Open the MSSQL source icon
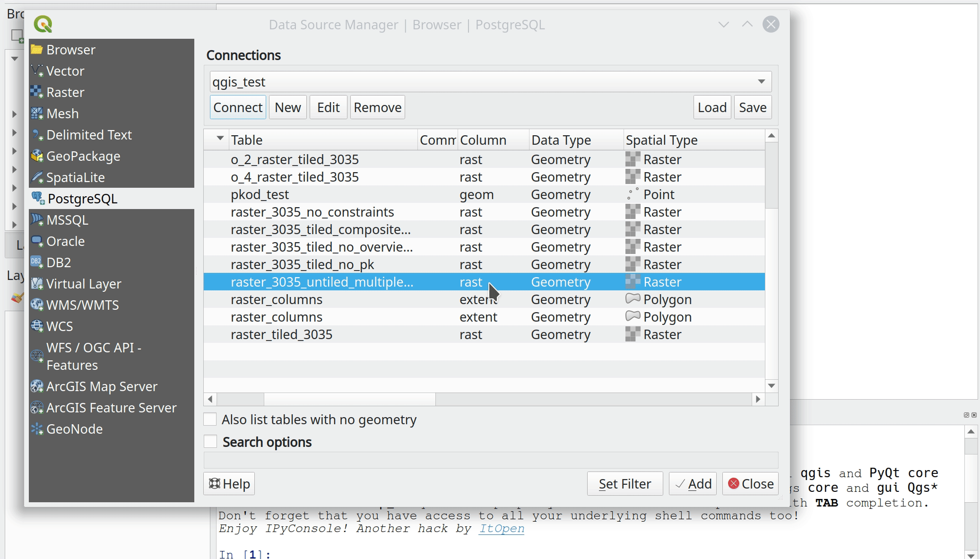 (36, 219)
